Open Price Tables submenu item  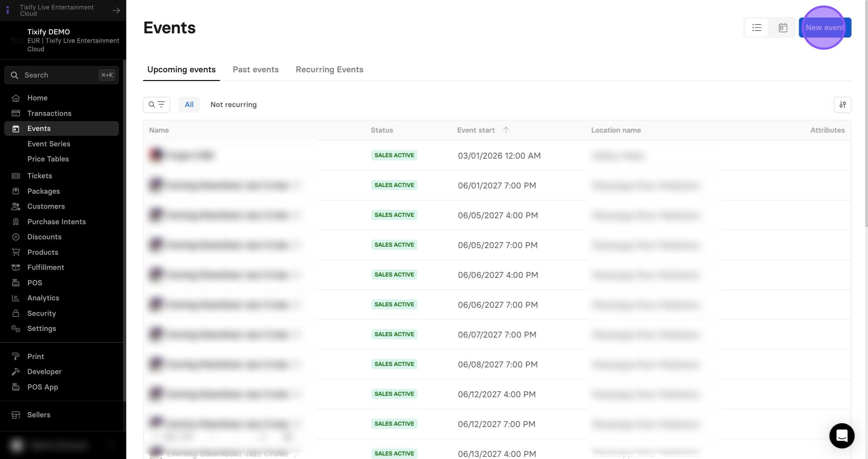[x=48, y=159]
